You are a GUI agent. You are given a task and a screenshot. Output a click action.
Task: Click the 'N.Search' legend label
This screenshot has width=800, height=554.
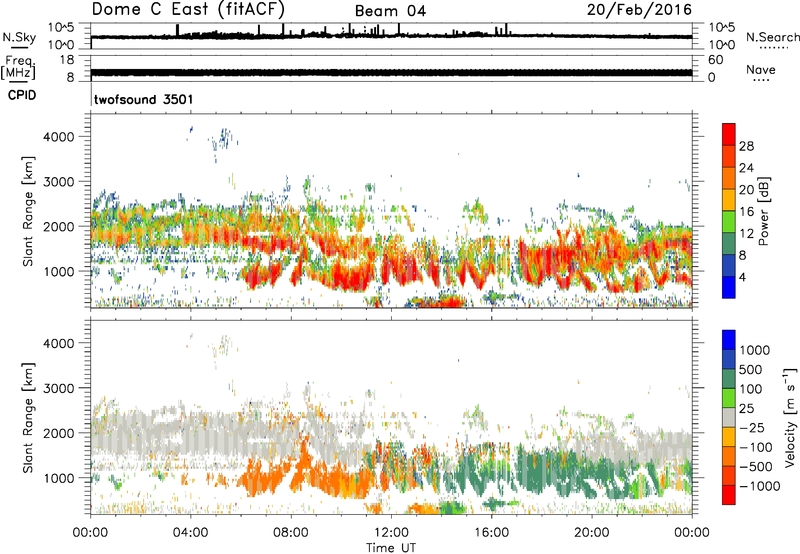(x=772, y=37)
